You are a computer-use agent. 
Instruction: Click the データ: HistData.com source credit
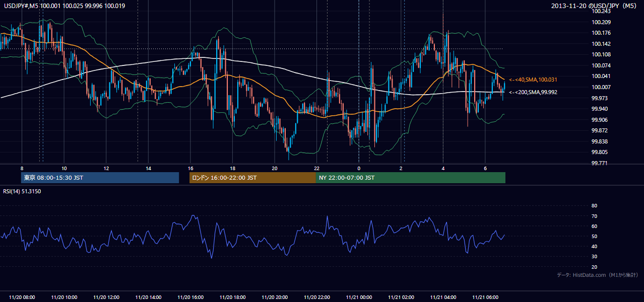pos(598,275)
